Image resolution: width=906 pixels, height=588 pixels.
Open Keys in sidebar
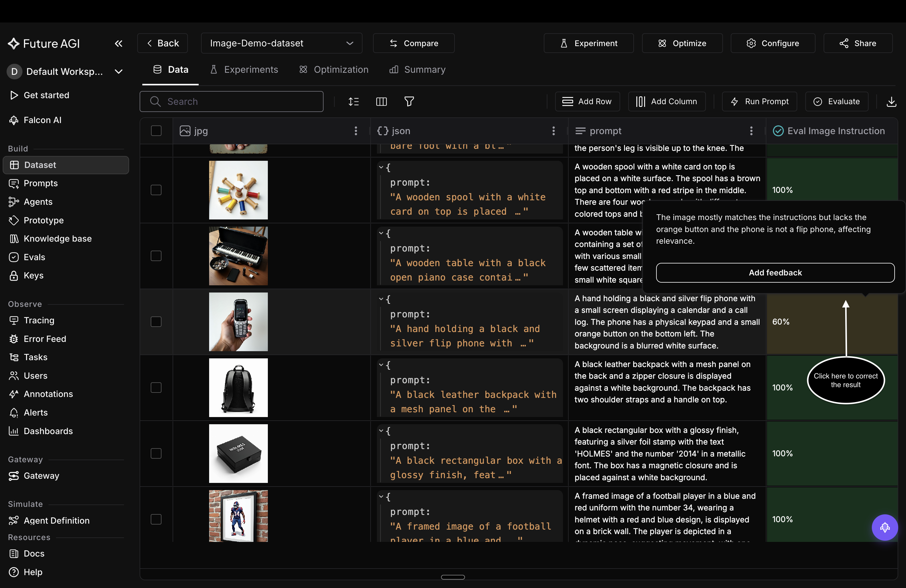point(66,275)
